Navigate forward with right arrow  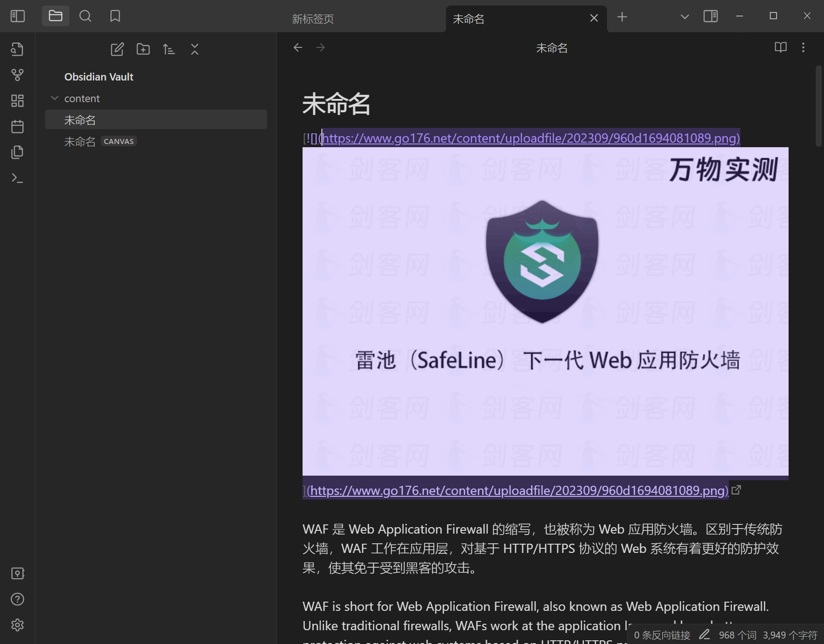320,47
